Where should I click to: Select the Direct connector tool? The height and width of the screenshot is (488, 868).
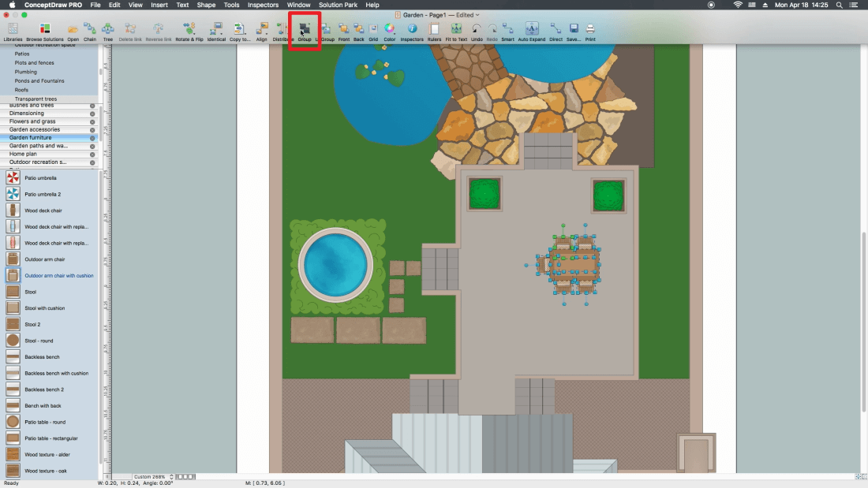tap(556, 32)
